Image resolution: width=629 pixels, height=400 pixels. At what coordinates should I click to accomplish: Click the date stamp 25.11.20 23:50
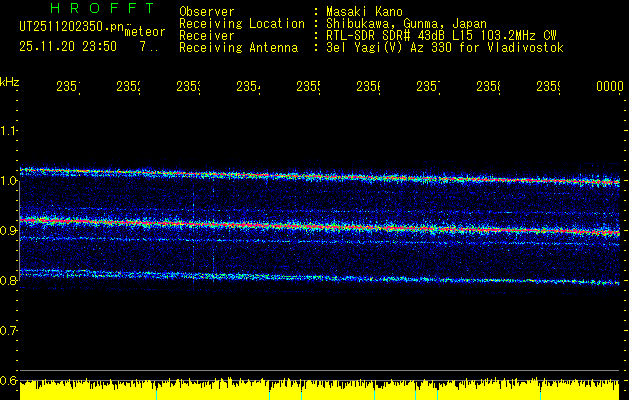point(67,46)
